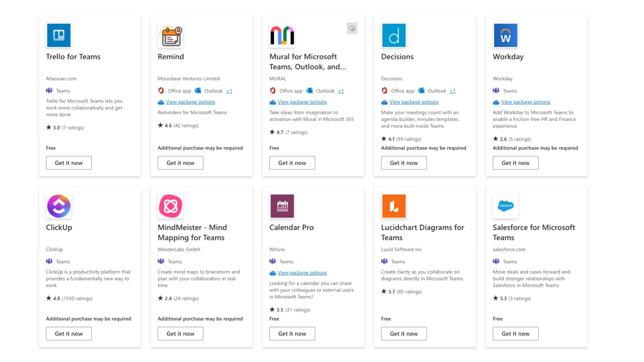Click the 2.4 (24 ratings) MindMeister rating
Screen dimensions: 644x362
coord(178,298)
